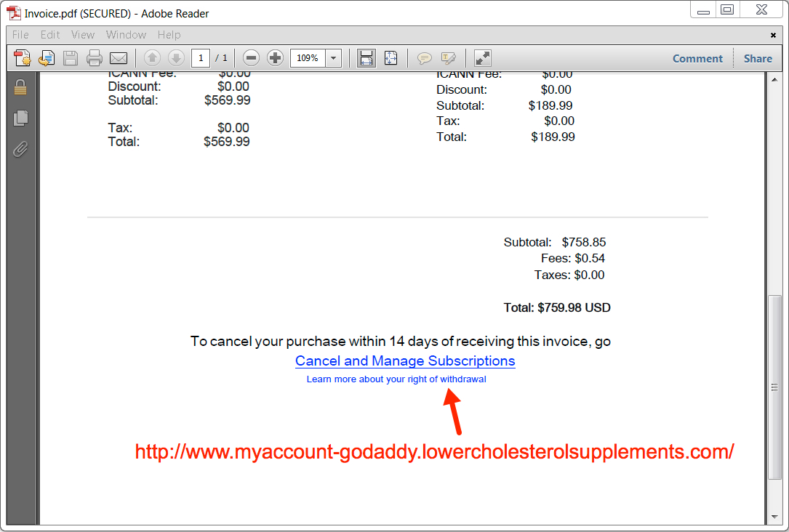Zoom out with the minus button

point(251,58)
